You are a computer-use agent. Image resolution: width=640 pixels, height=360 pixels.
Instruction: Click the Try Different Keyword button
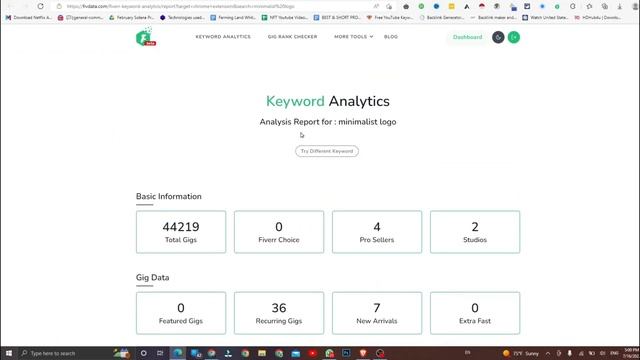327,151
